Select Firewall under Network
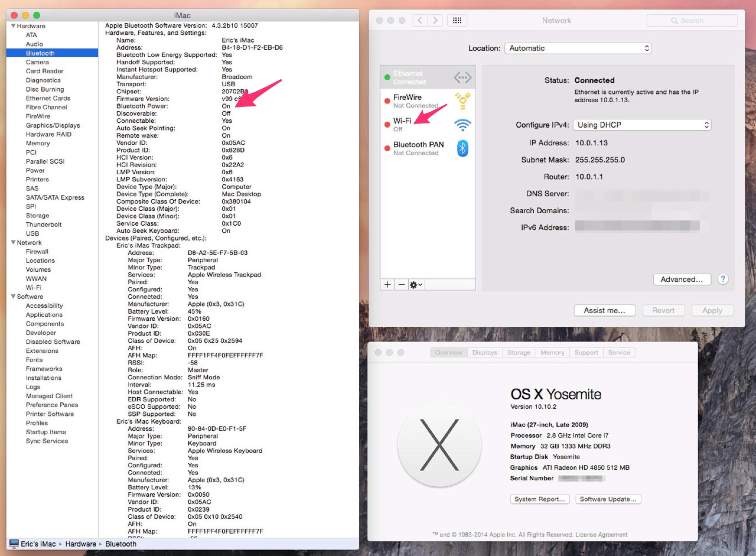 click(37, 251)
